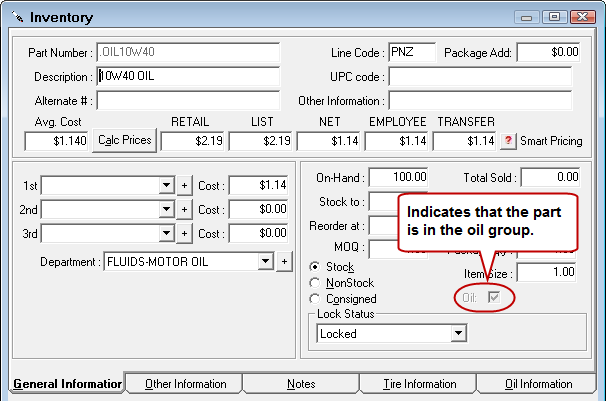The width and height of the screenshot is (606, 401).
Task: Click the plus button beside 3rd supplier
Action: click(x=184, y=233)
